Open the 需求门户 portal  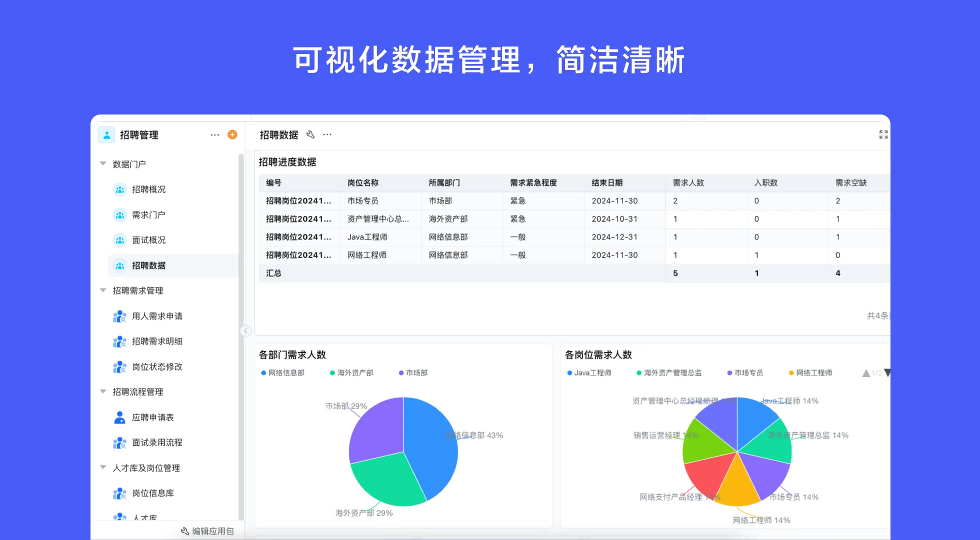click(x=148, y=214)
